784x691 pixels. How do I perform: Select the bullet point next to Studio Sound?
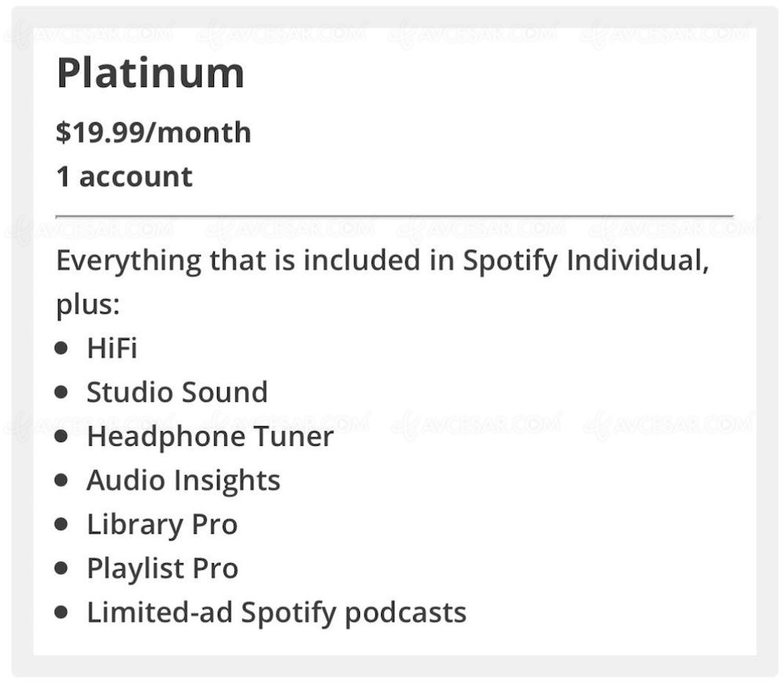point(62,392)
